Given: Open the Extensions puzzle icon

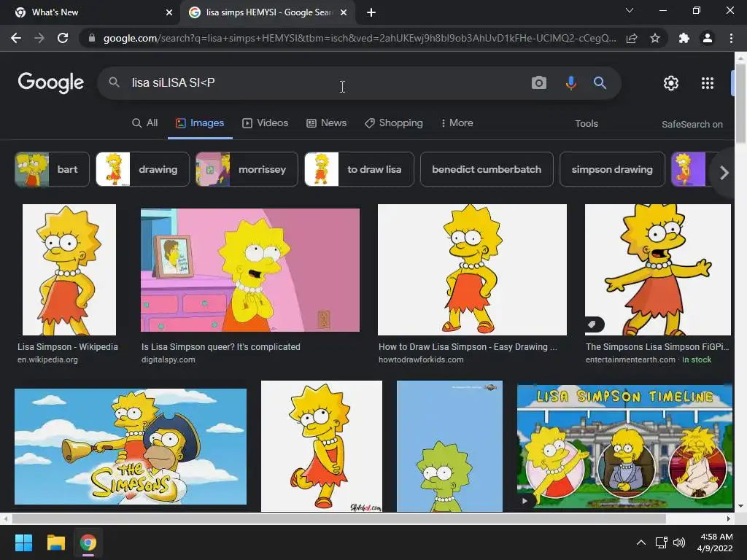Looking at the screenshot, I should click(684, 38).
